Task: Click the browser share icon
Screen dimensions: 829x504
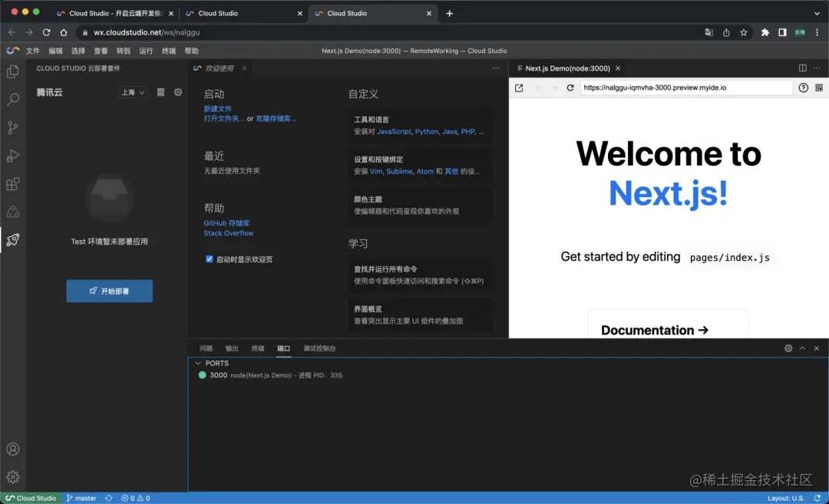Action: pos(726,32)
